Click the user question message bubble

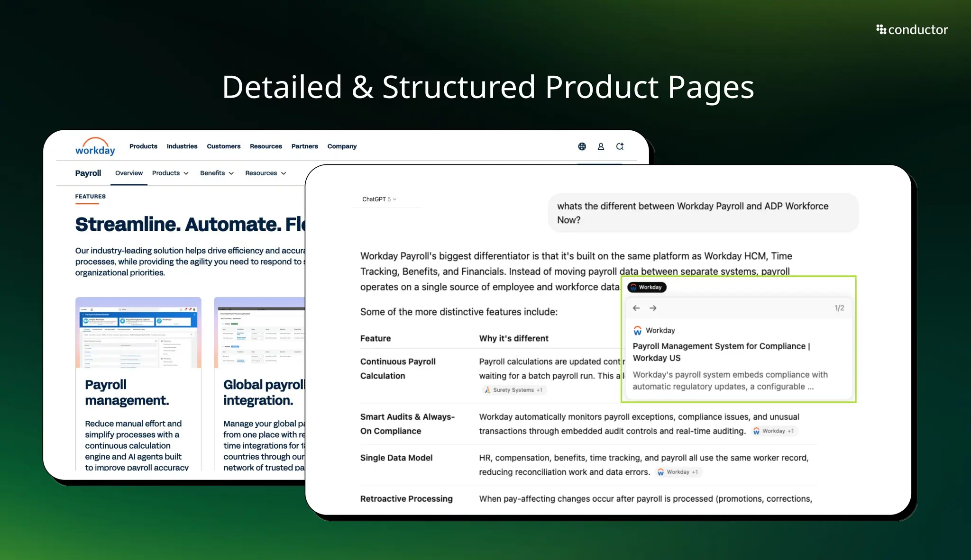tap(703, 213)
